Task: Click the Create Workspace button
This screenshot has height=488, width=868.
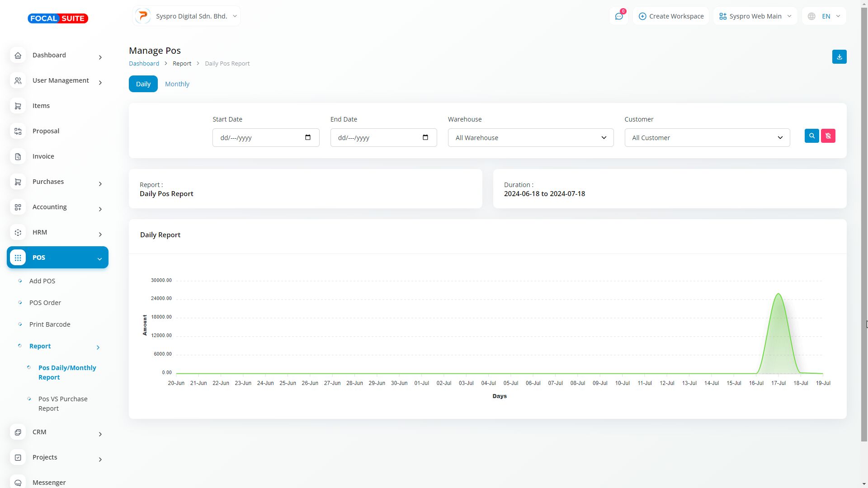Action: coord(671,16)
